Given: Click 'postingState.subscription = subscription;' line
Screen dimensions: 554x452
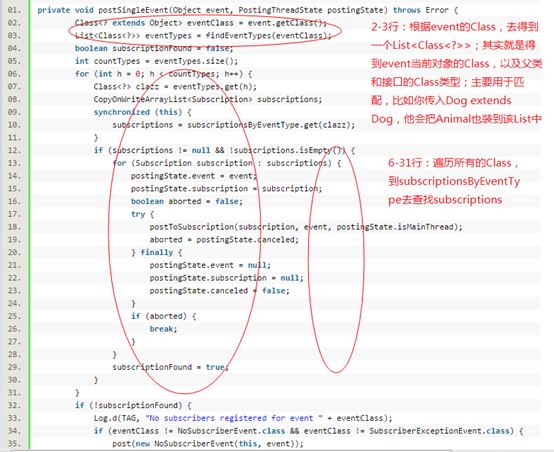Looking at the screenshot, I should tap(226, 188).
